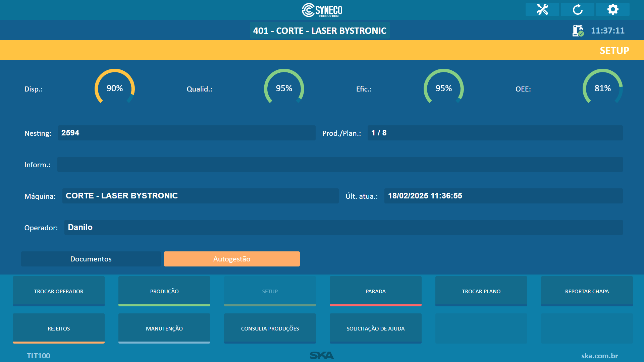Viewport: 644px width, 362px height.
Task: Open the tools wrench and screwdriver icon
Action: coord(542,9)
